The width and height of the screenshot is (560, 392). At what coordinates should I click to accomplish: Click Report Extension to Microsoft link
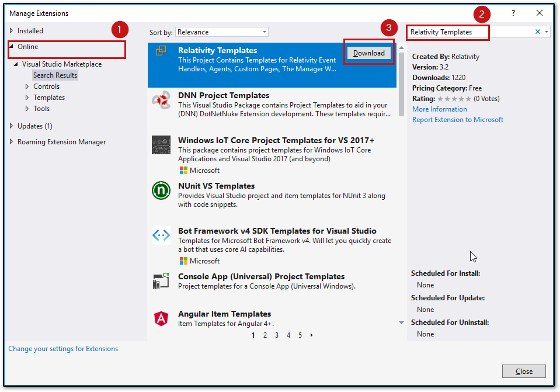(x=458, y=120)
